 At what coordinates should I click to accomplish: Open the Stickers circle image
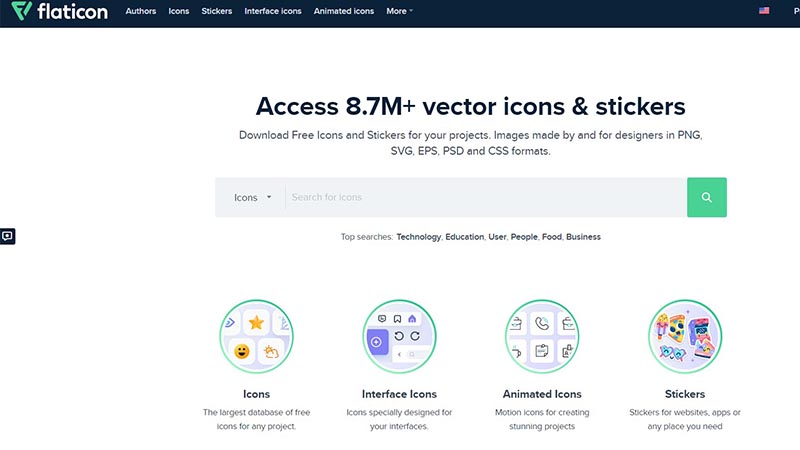coord(685,336)
